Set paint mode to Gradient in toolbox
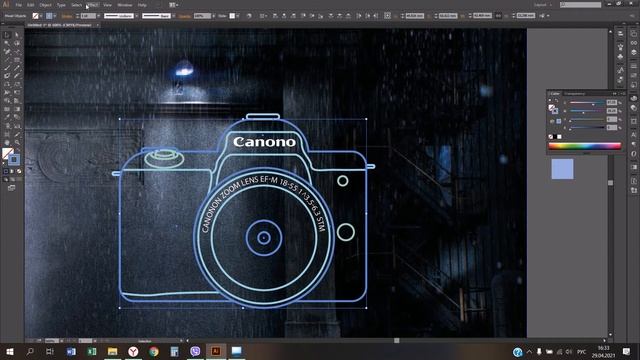Screen dimensions: 640x360 click(x=12, y=171)
